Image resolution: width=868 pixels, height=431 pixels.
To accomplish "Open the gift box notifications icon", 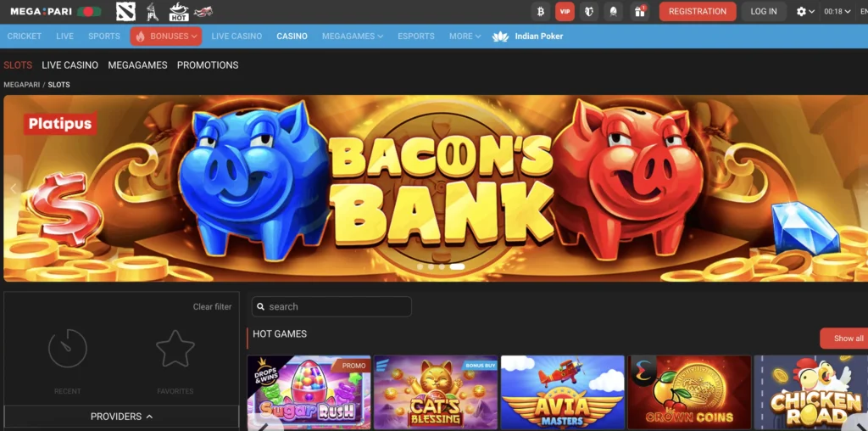I will (639, 11).
